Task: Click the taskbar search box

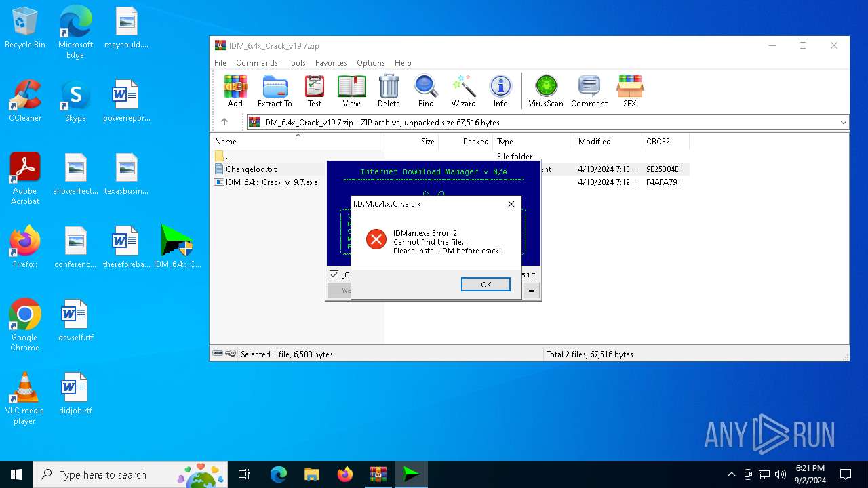Action: pos(131,474)
